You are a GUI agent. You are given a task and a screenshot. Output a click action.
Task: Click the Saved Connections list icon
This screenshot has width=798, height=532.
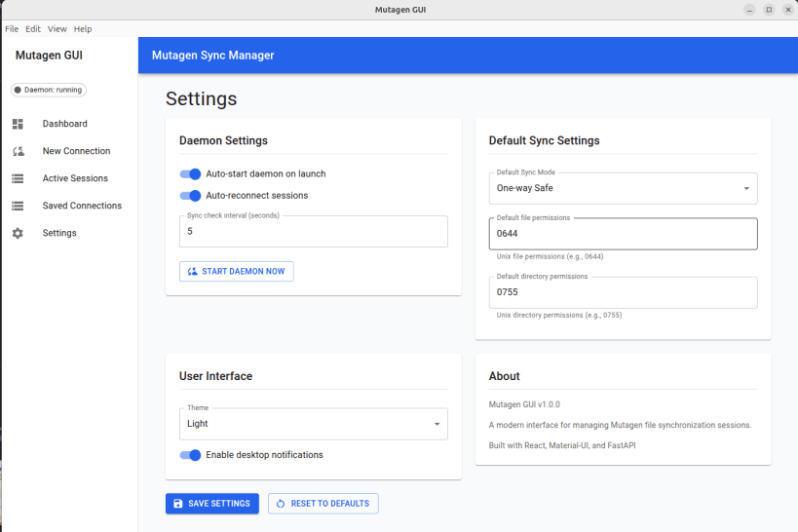(x=18, y=206)
